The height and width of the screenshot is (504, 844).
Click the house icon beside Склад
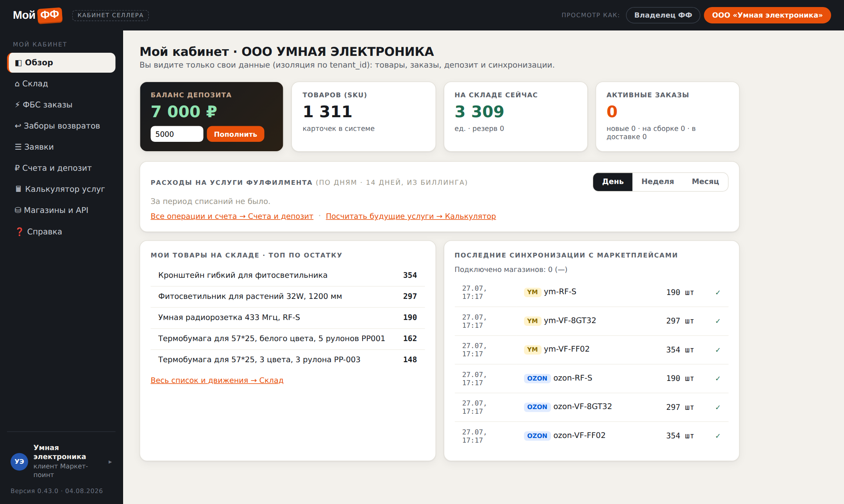point(17,84)
